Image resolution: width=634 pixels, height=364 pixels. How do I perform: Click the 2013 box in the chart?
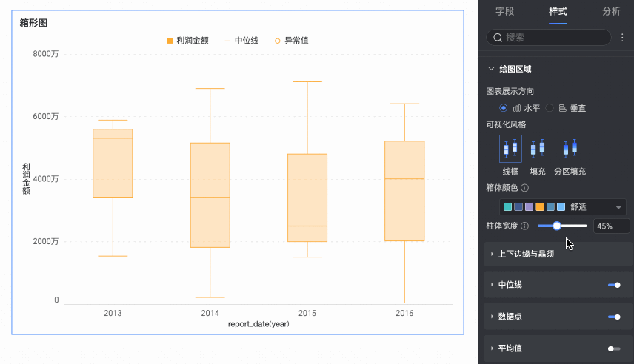pos(113,164)
